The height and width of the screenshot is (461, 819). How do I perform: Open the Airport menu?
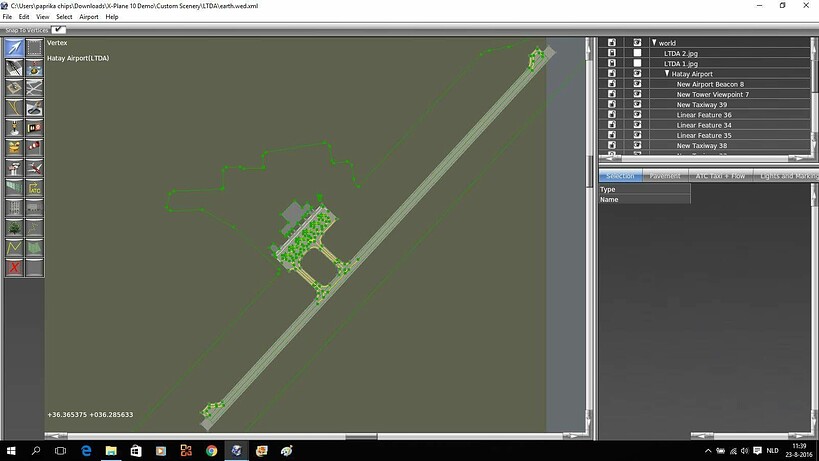coord(89,17)
